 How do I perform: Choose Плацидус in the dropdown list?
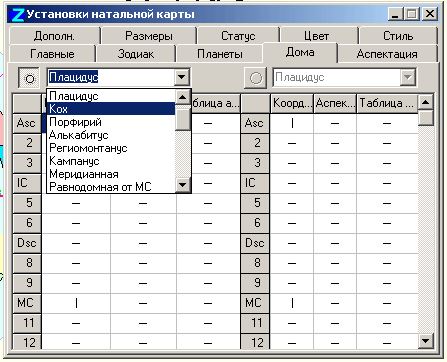tap(111, 96)
